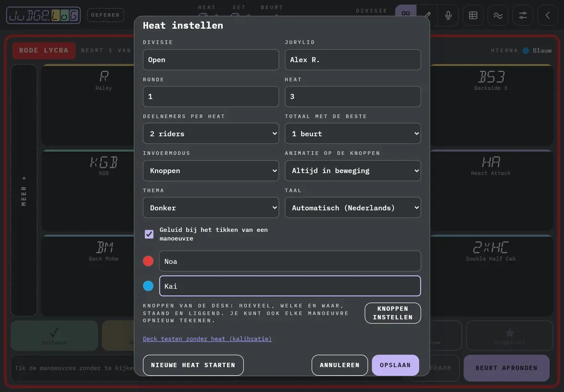Screen dimensions: 564x392
Task: Focus the rider name field 'Noa'
Action: tap(290, 261)
